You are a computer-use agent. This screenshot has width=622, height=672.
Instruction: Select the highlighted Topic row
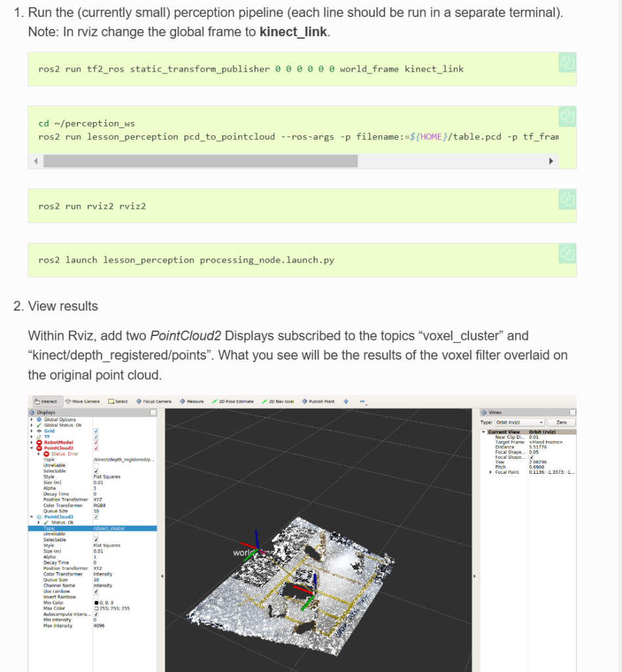tap(92, 528)
